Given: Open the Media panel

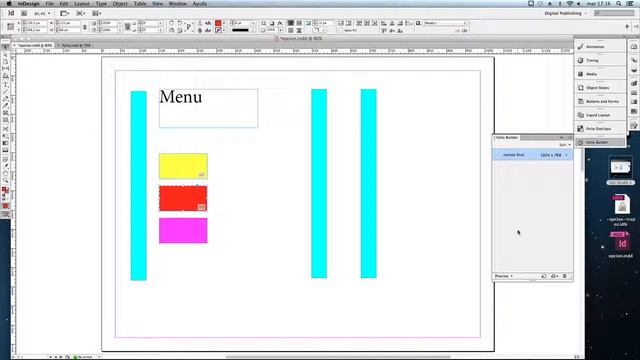Looking at the screenshot, I should (600, 74).
